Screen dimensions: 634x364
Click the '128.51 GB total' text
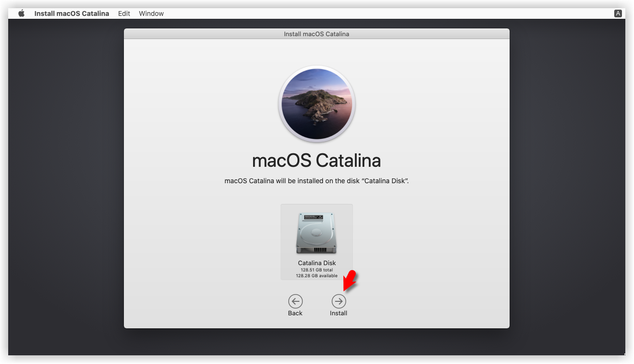pos(317,270)
